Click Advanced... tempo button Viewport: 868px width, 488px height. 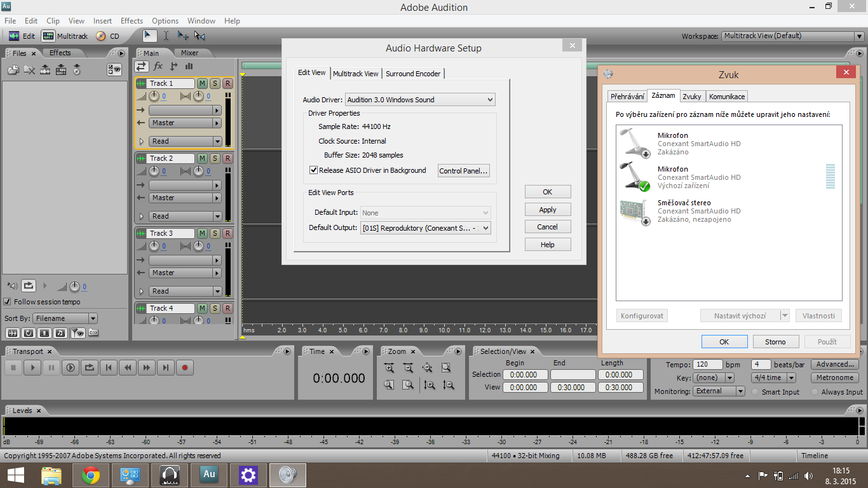click(x=835, y=364)
